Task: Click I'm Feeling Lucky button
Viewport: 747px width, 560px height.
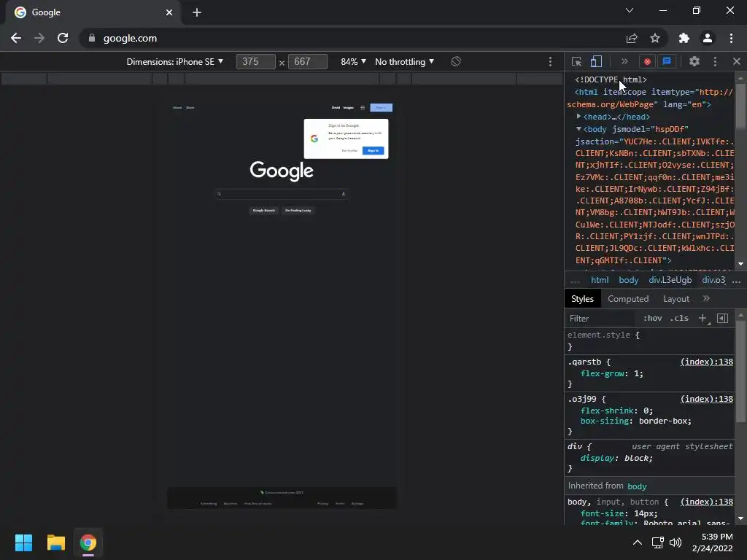Action: (298, 211)
